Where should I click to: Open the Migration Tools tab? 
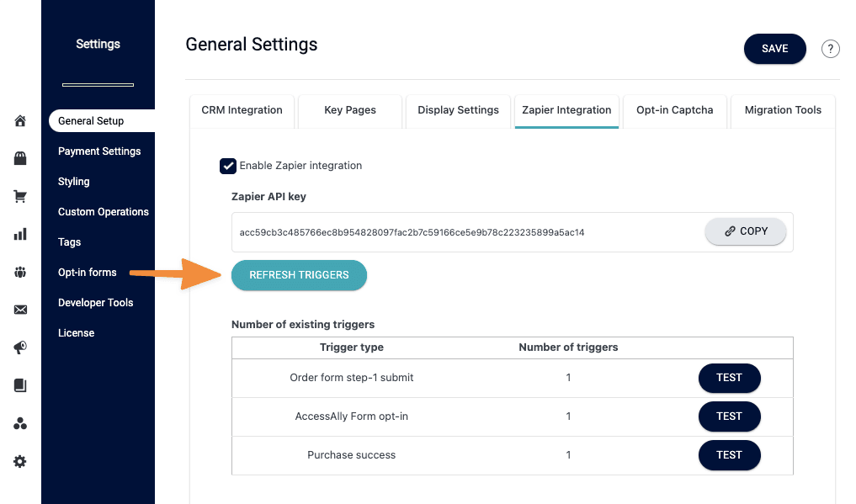(x=783, y=110)
